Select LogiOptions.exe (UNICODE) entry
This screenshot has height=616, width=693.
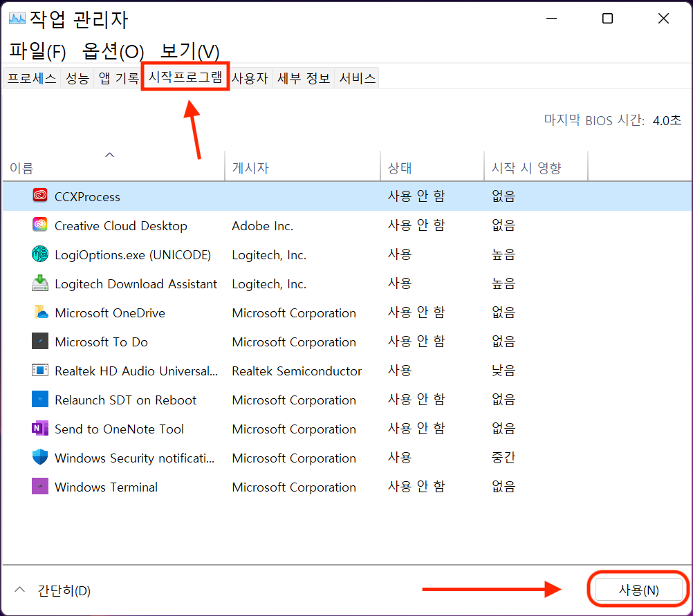[133, 255]
